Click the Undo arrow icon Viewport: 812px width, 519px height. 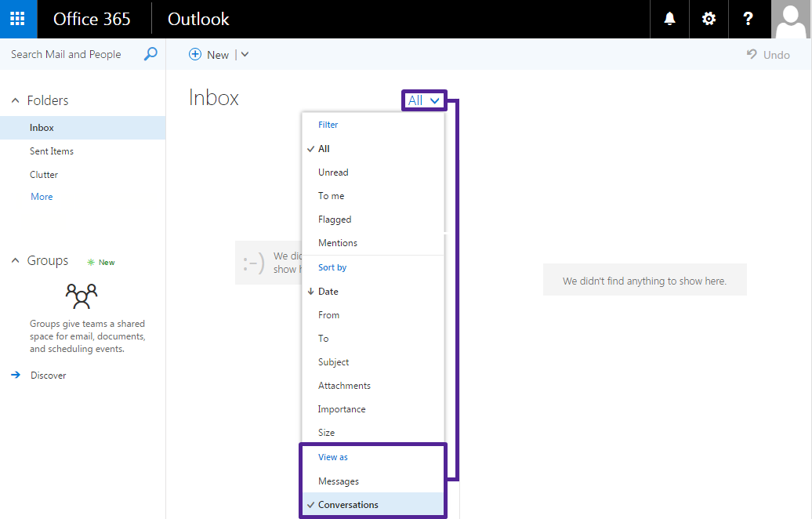coord(752,54)
